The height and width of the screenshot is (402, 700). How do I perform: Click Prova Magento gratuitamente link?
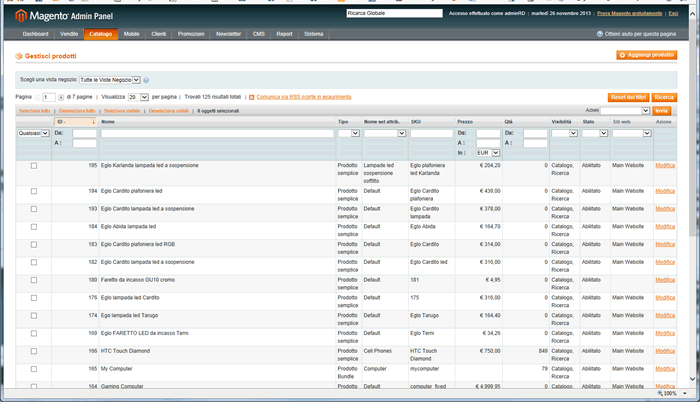click(x=630, y=13)
